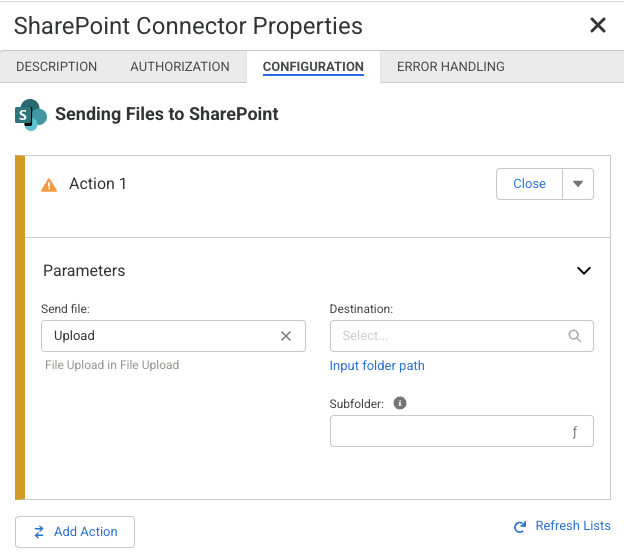The height and width of the screenshot is (555, 624).
Task: Click the Destination search magnifier icon
Action: coord(574,336)
